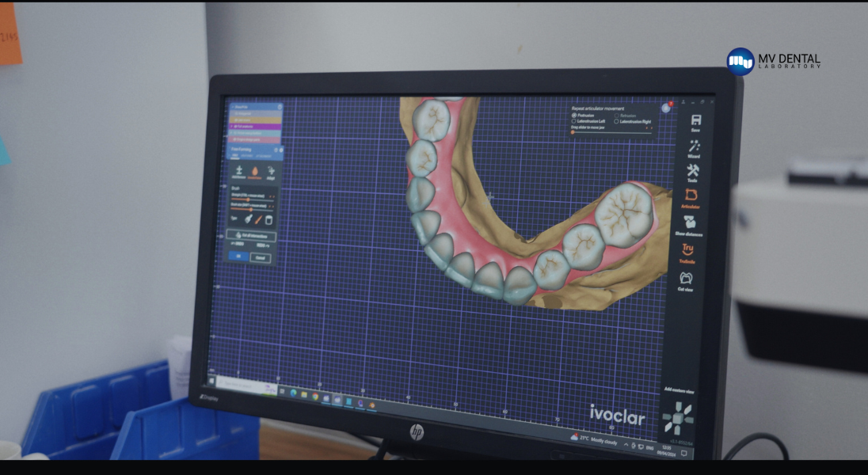868x475 pixels.
Task: Activate the TruSmile icon
Action: pos(687,249)
